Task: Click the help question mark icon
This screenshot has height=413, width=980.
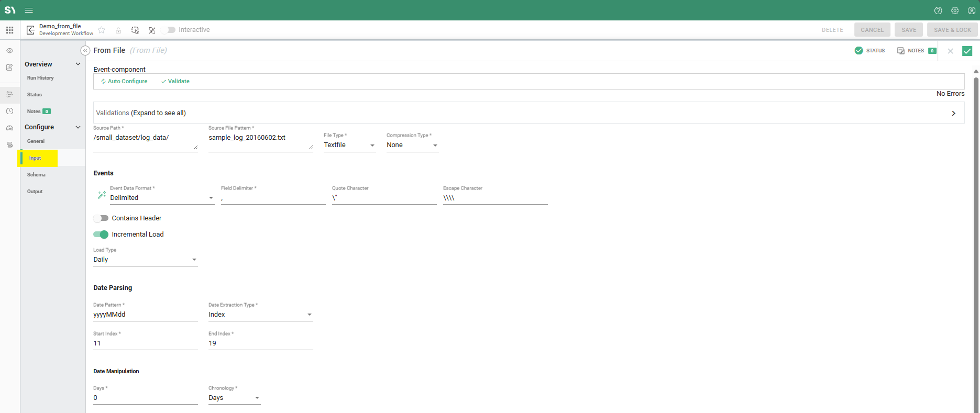Action: pos(938,10)
